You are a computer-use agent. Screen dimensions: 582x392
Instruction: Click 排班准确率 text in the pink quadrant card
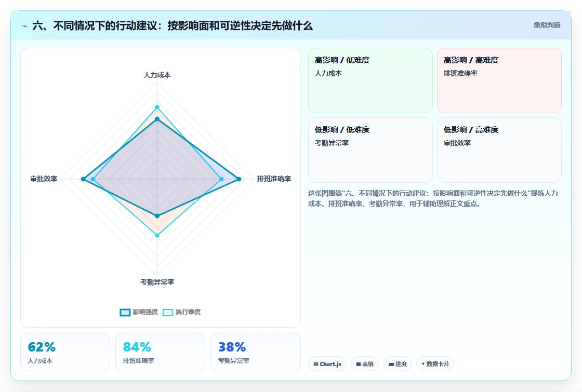click(460, 73)
